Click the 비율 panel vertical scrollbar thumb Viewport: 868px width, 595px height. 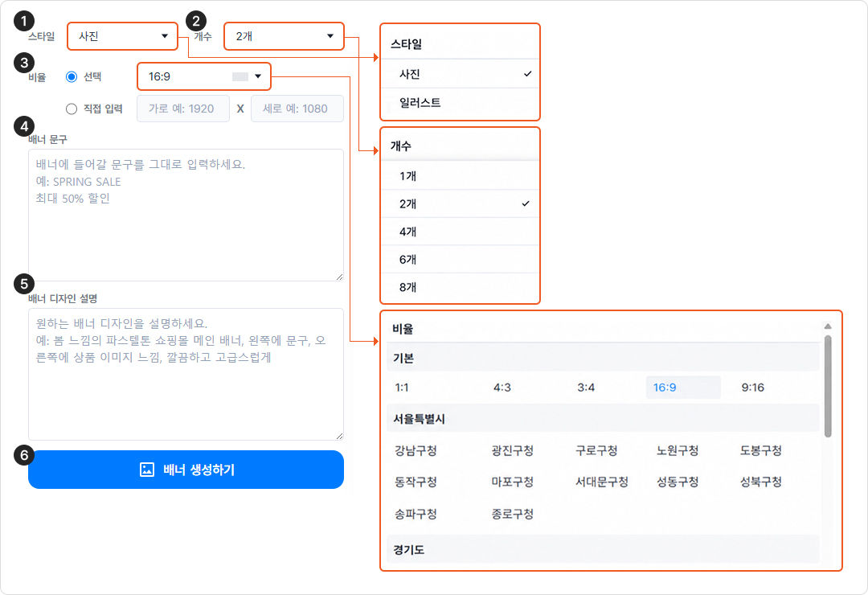pos(828,386)
